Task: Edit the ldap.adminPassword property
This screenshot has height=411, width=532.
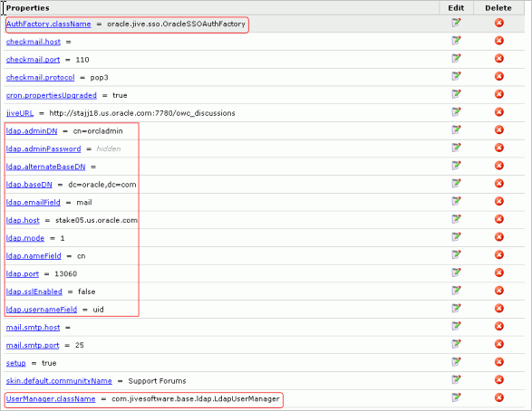Action: [457, 148]
